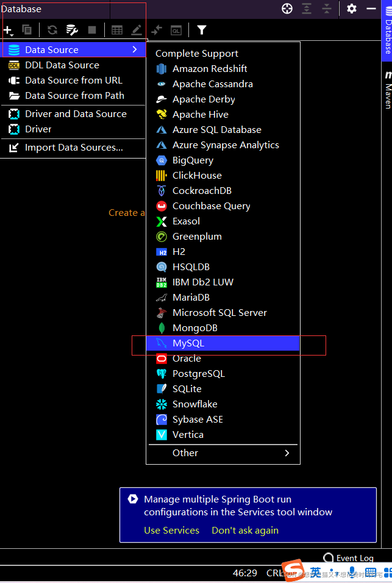The image size is (392, 583).
Task: Click the Jump to Source icon
Action: click(x=157, y=30)
